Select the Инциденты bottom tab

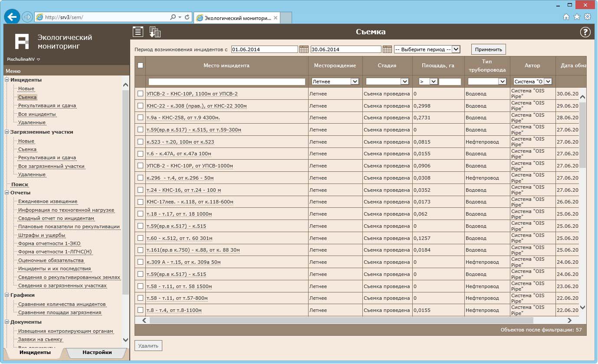click(35, 353)
